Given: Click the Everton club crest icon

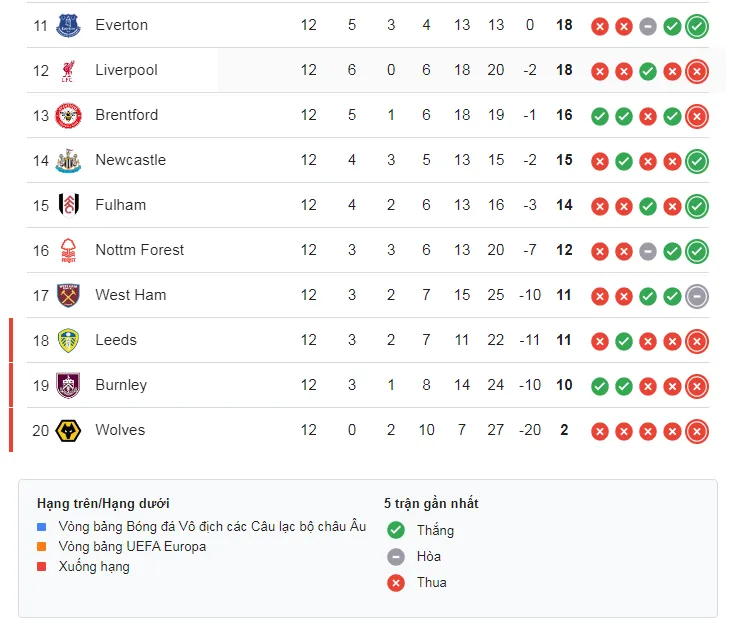Looking at the screenshot, I should pos(68,25).
